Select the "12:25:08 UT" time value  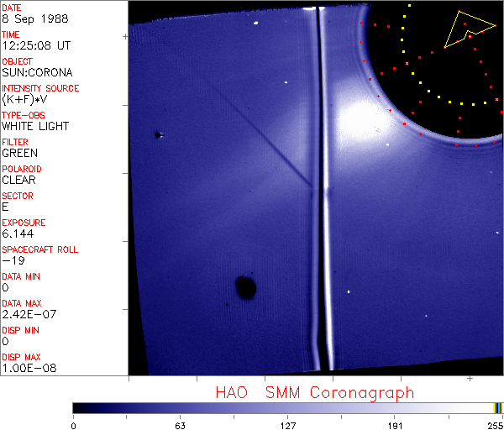click(36, 45)
